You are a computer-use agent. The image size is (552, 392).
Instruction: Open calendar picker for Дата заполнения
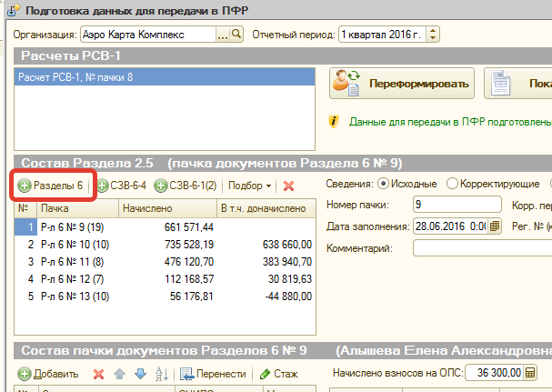point(495,226)
